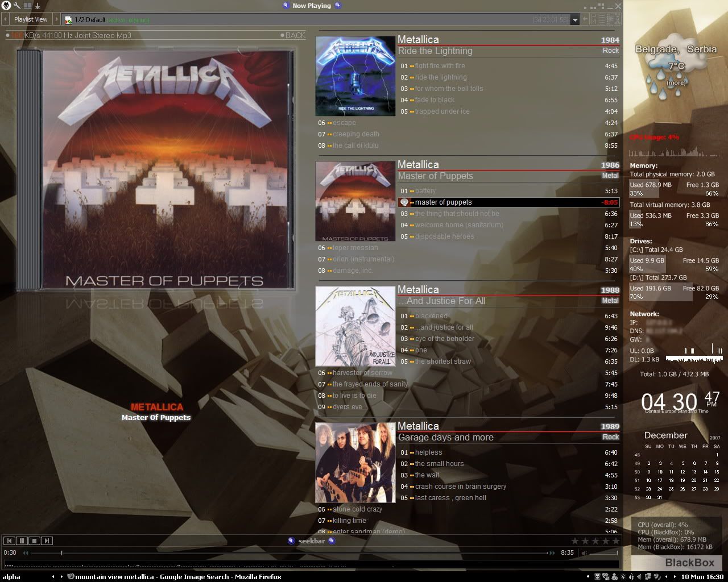Adjust the volume slider next to speaker
This screenshot has width=728, height=582.
[603, 552]
